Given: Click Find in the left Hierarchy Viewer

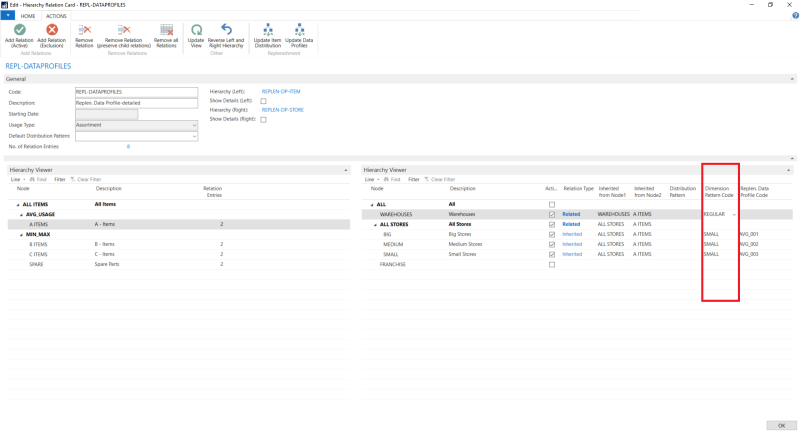Looking at the screenshot, I should click(x=38, y=180).
